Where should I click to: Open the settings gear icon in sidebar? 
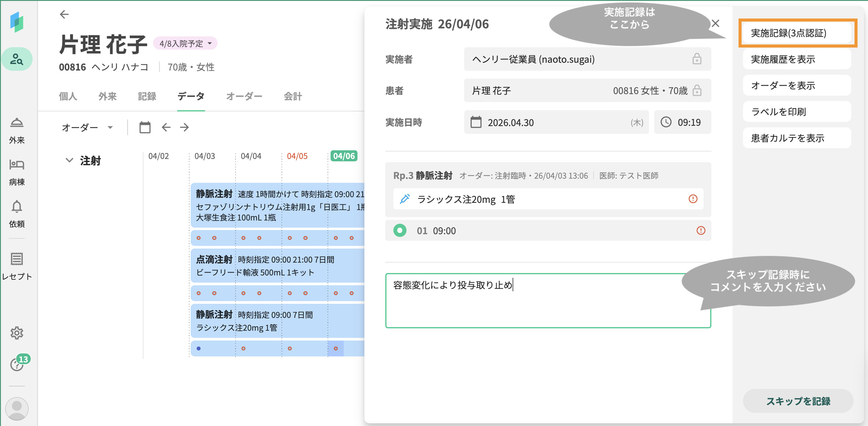coord(17,333)
